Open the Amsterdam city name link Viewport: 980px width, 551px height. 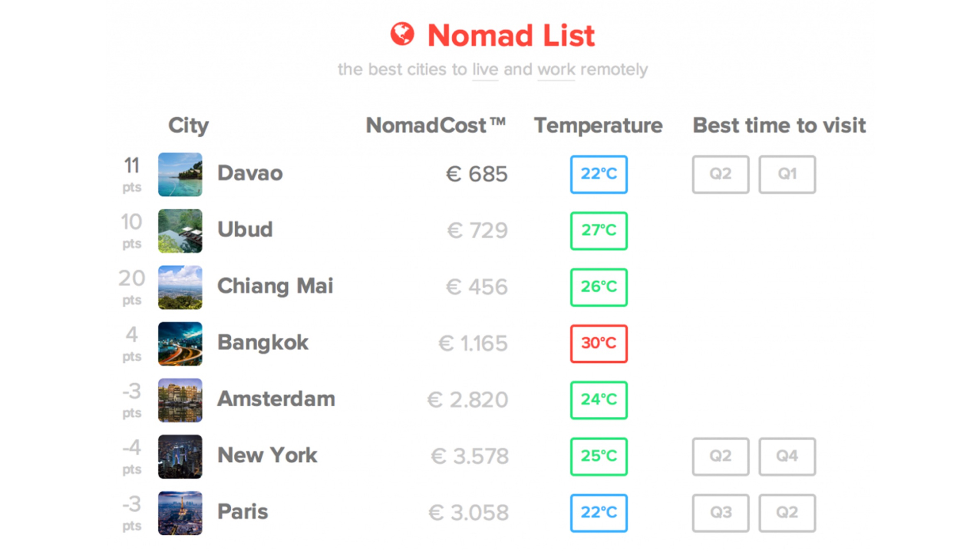[x=276, y=399]
